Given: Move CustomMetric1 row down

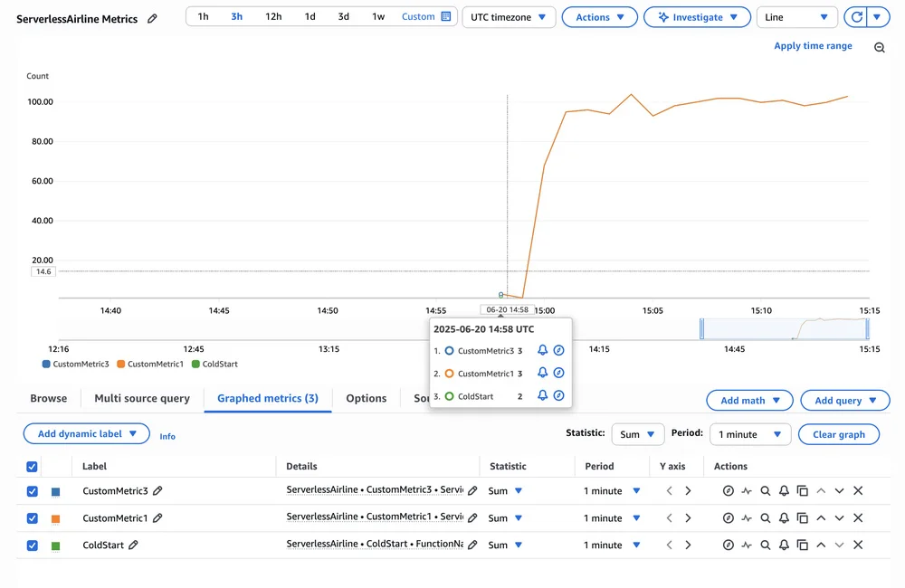Looking at the screenshot, I should [839, 518].
